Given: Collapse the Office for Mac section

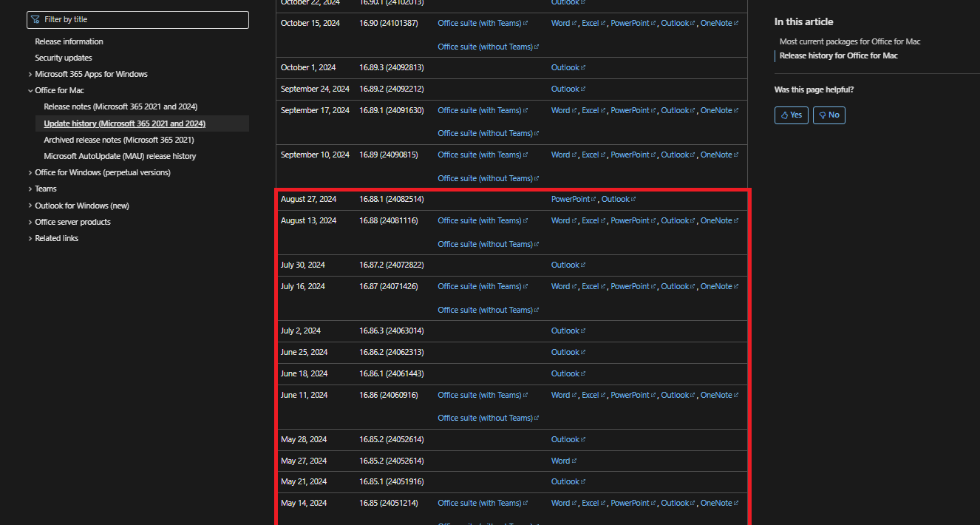Looking at the screenshot, I should click(30, 90).
